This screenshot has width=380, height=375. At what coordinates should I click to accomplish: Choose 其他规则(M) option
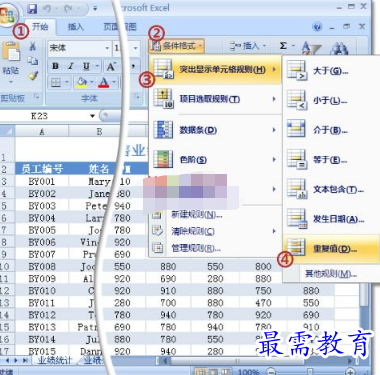coord(331,274)
